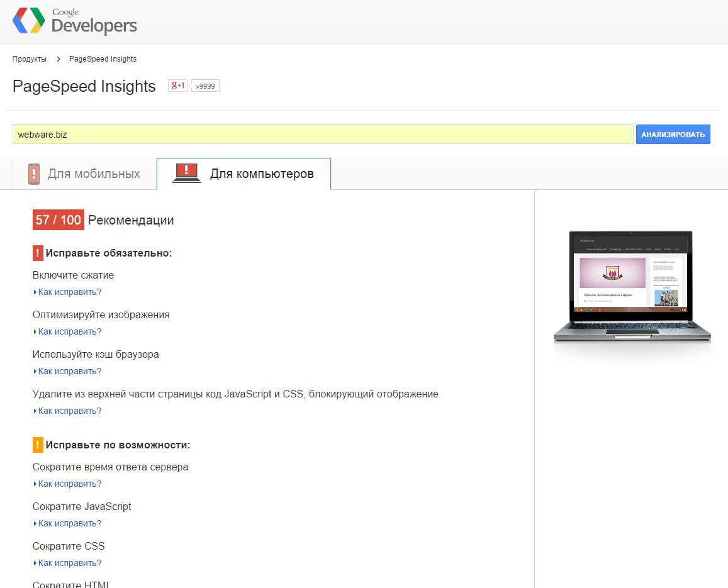Click the Сократите CSS recommendation text

click(69, 546)
